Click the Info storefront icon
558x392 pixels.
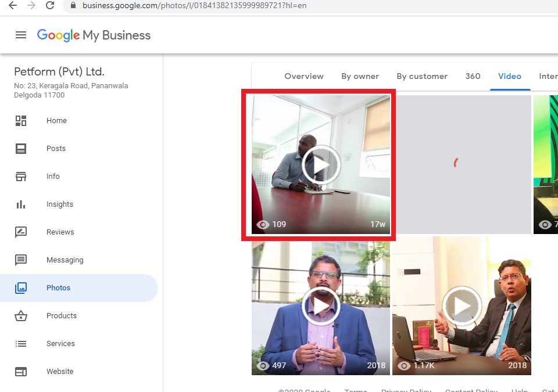tap(21, 177)
